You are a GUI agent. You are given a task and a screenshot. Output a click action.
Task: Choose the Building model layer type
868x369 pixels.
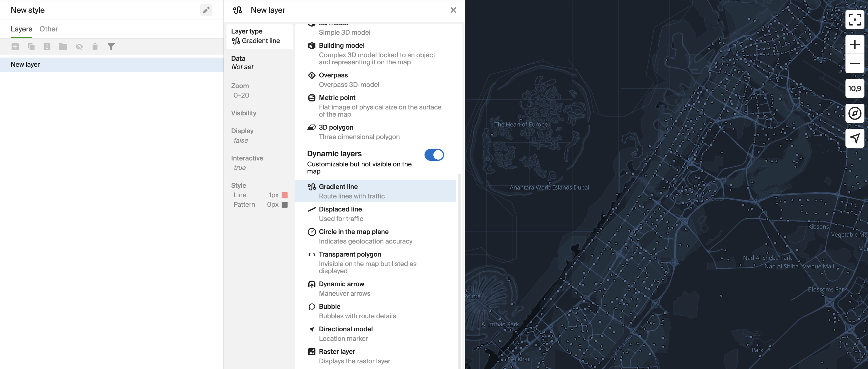click(375, 53)
